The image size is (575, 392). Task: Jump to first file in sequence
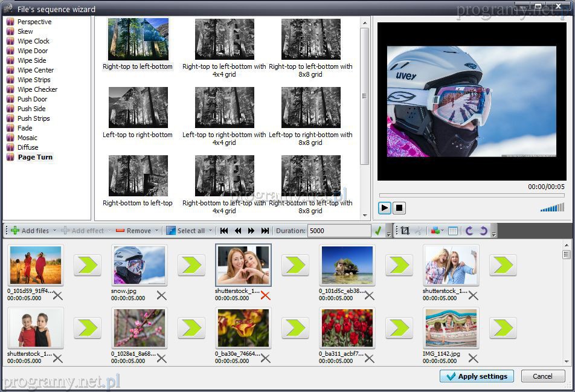tap(224, 231)
